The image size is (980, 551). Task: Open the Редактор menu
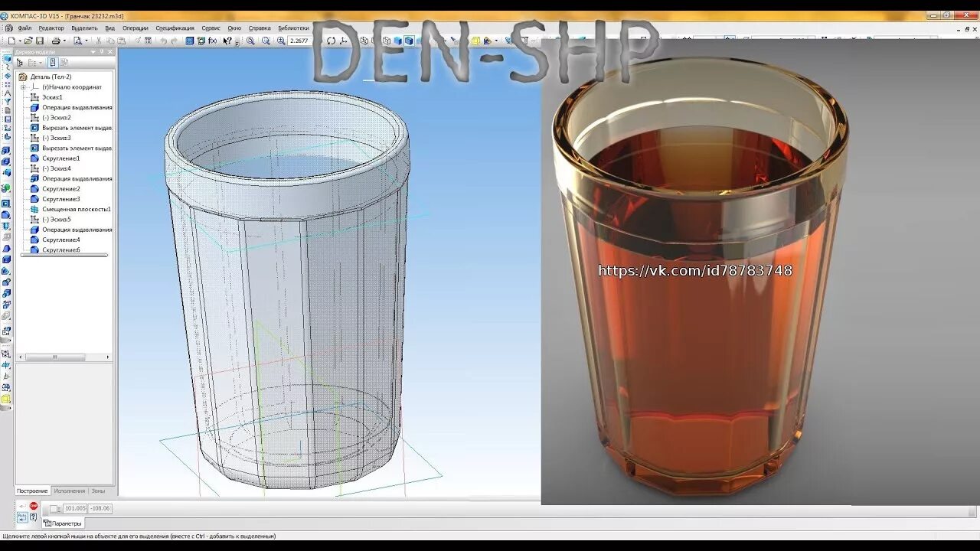click(x=51, y=28)
